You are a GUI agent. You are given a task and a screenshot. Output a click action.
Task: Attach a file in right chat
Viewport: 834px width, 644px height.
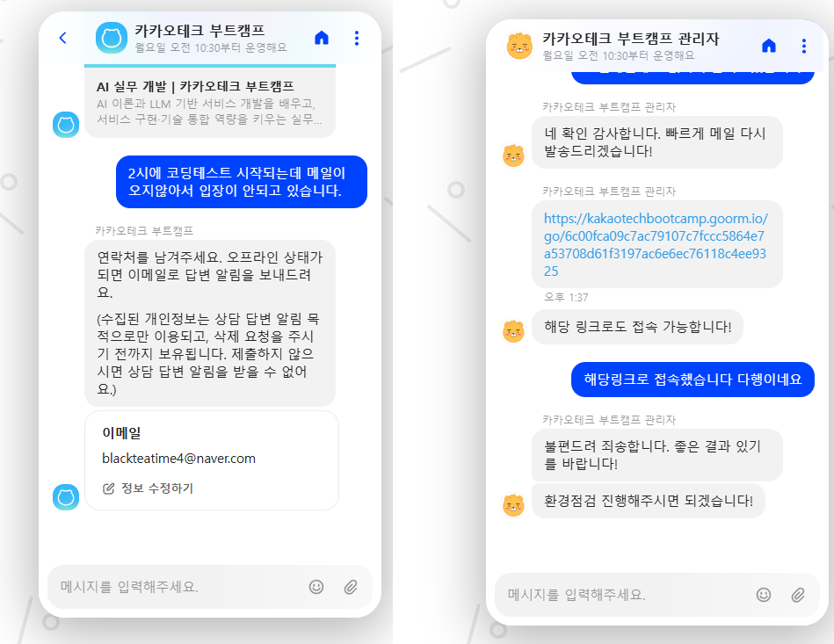click(x=798, y=595)
